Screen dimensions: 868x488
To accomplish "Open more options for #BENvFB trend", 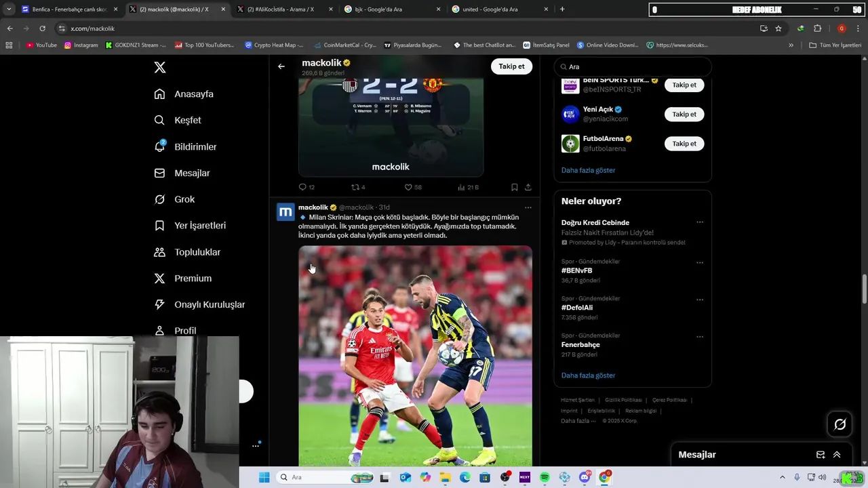I will (x=700, y=262).
